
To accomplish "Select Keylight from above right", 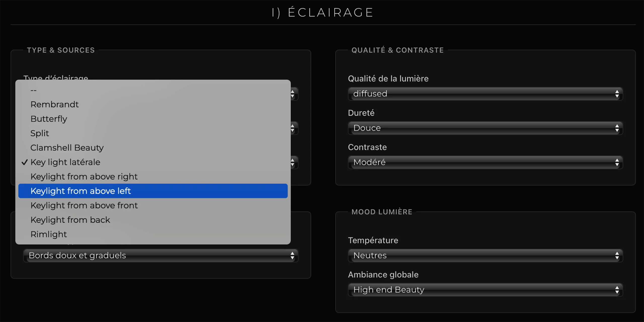I will pos(84,177).
